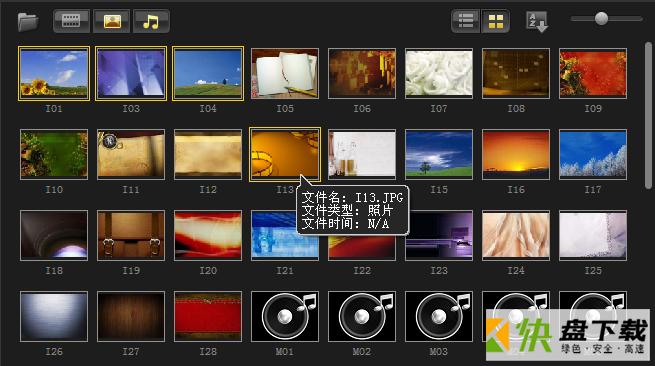655x366 pixels.
Task: Select the I10 green floral thumbnail
Action: [54, 155]
